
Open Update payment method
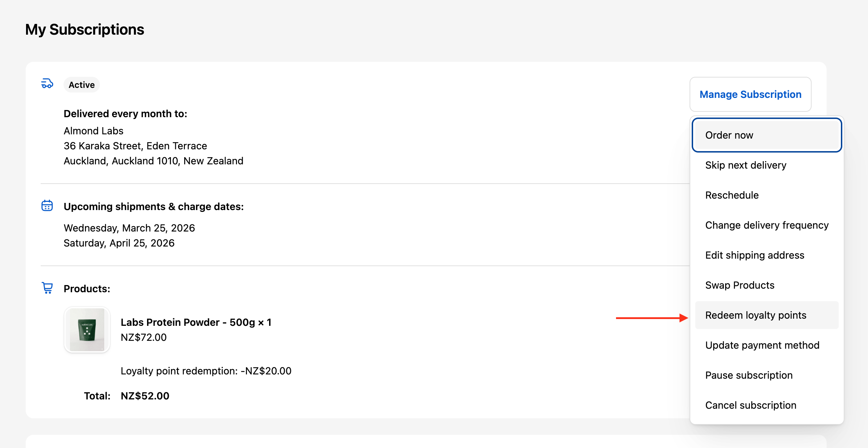[x=762, y=345]
